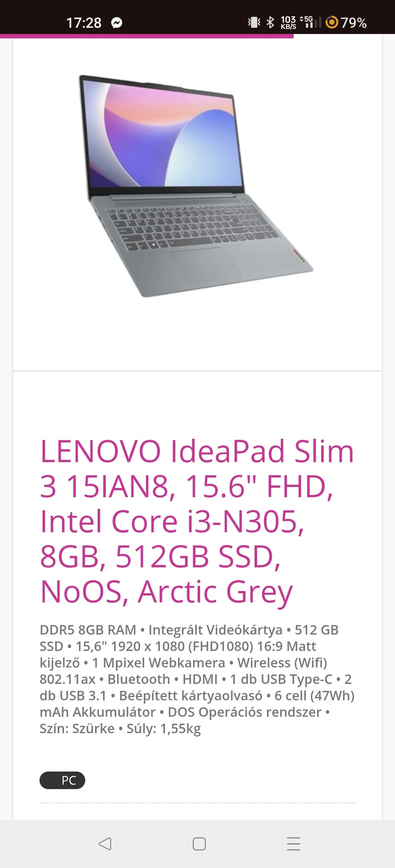Tap the DDR5 8GB RAM specification text
Viewport: 395px width, 868px height.
tap(88, 630)
